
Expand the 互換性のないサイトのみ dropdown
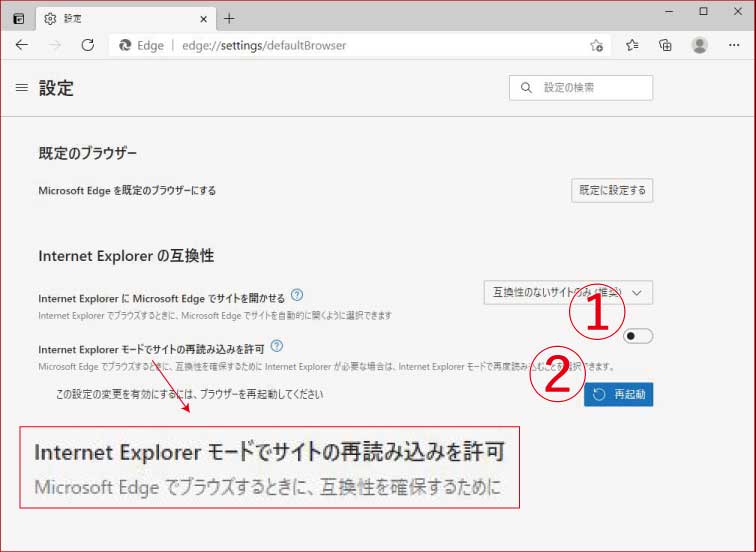pos(567,292)
